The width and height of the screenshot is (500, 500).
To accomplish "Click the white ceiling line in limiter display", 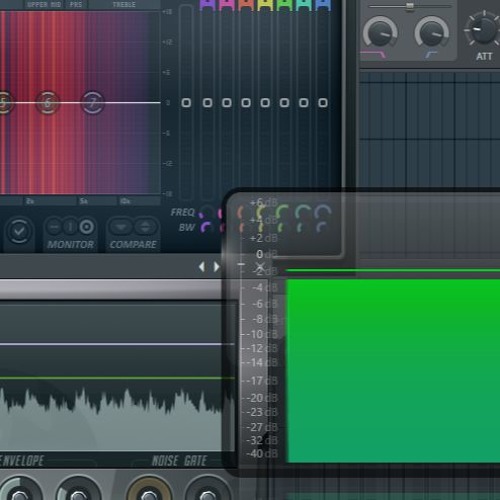I will coord(117,344).
